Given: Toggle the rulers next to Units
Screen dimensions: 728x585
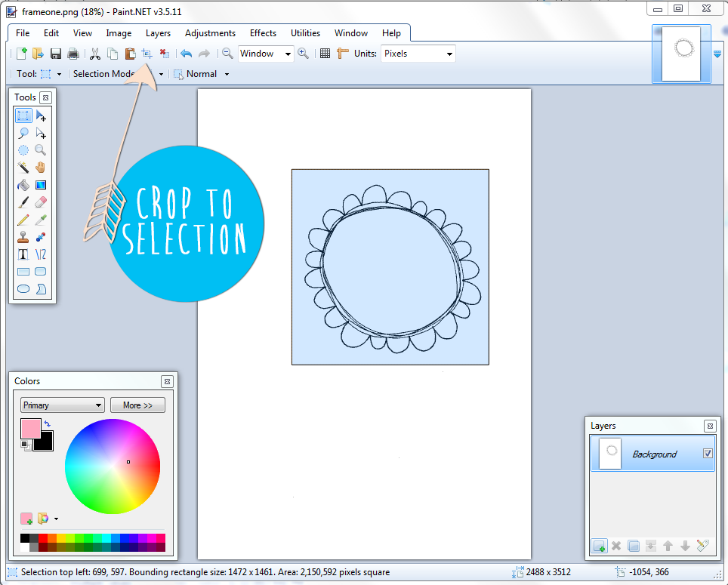Looking at the screenshot, I should [341, 54].
